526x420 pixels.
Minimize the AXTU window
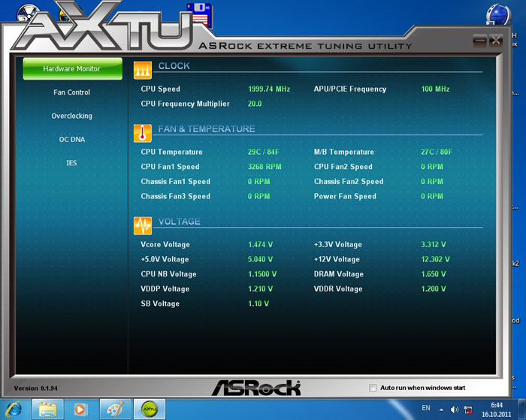click(479, 41)
